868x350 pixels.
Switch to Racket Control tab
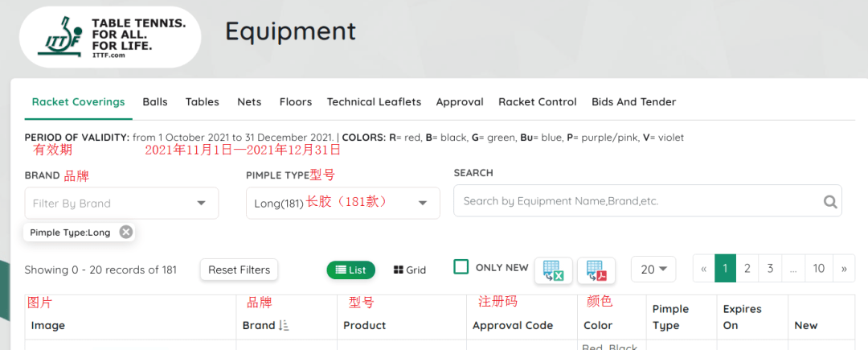[x=537, y=102]
